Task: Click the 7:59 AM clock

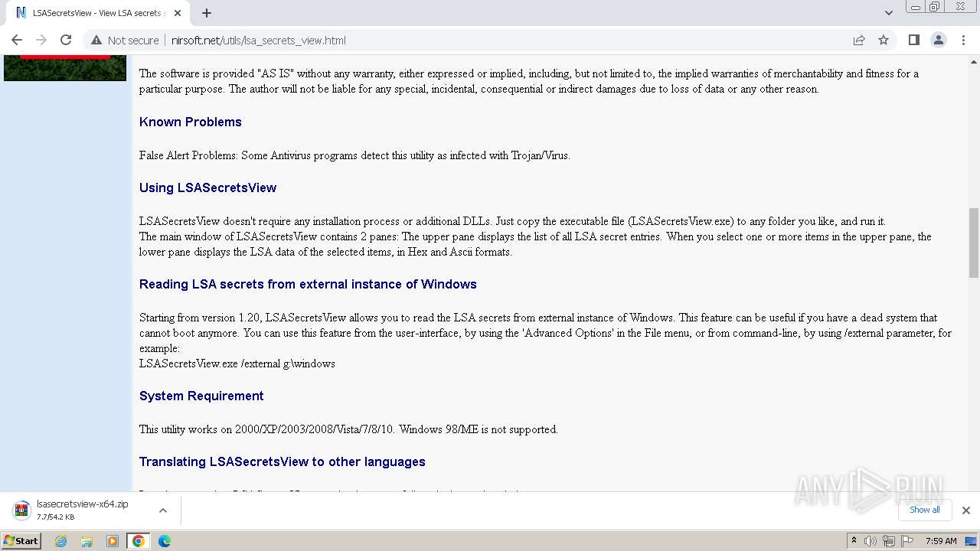Action: (x=941, y=541)
